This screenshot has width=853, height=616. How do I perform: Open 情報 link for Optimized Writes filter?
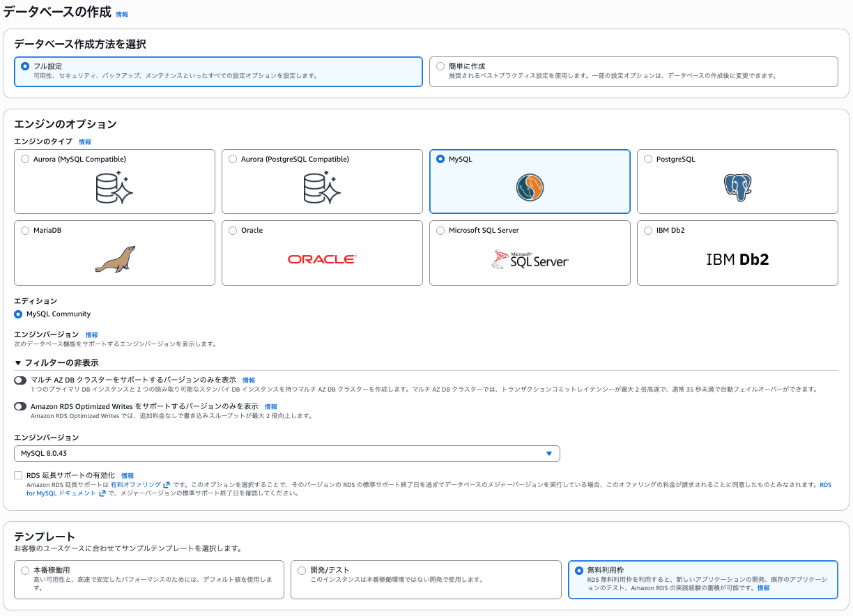271,406
